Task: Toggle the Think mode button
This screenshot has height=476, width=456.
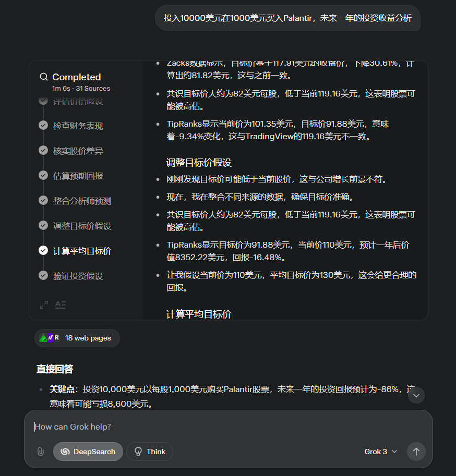Action: click(x=150, y=451)
